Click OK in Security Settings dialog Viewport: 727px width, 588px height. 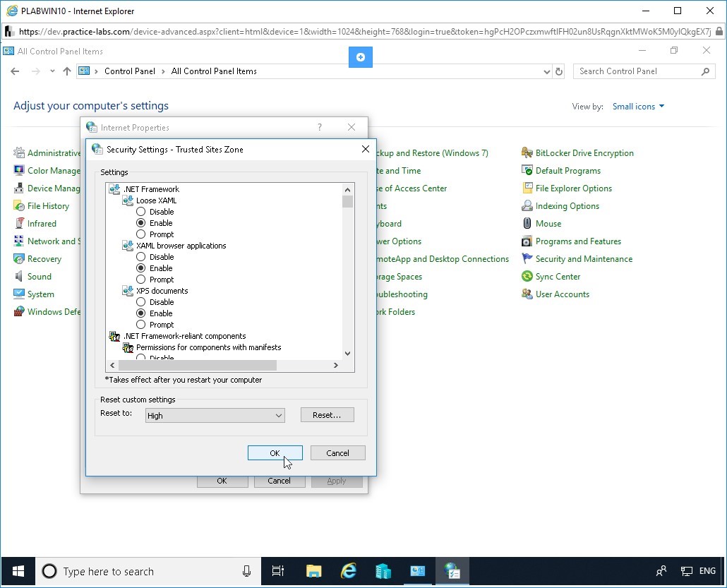pyautogui.click(x=275, y=453)
